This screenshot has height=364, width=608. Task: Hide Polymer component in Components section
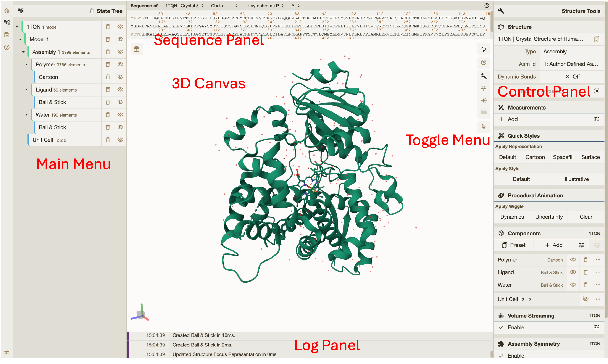pos(573,259)
